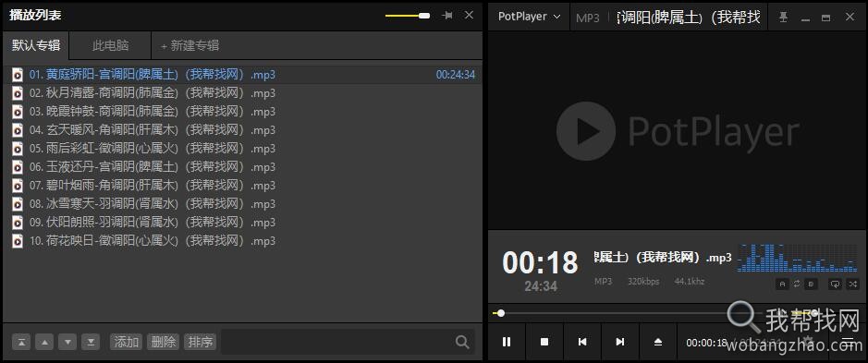
Task: Select track 06. 玉液还丹-宫调阴
Action: click(x=242, y=167)
